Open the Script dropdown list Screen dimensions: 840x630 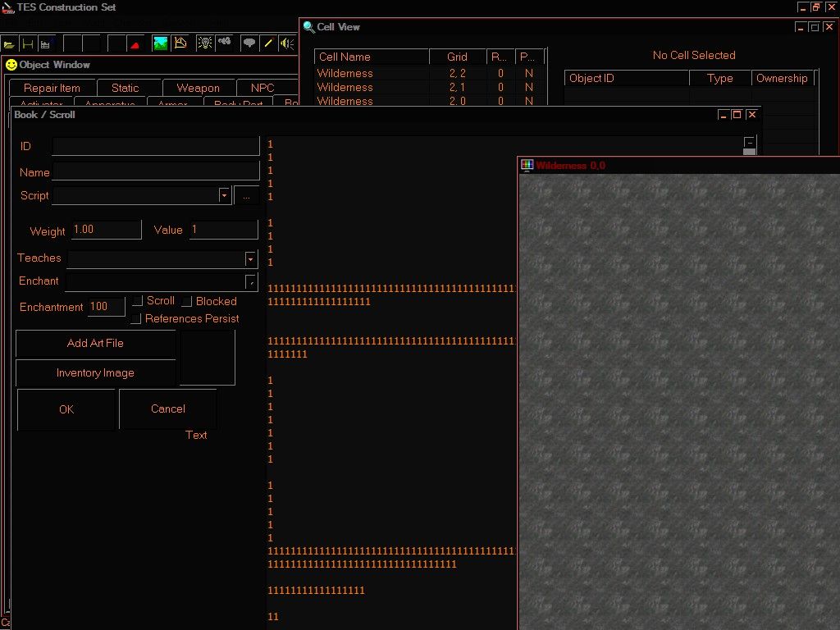click(225, 195)
